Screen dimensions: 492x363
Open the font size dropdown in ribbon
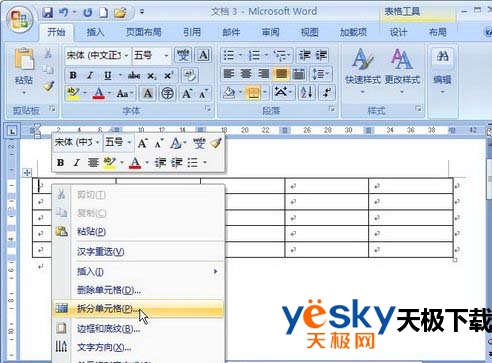coord(166,56)
